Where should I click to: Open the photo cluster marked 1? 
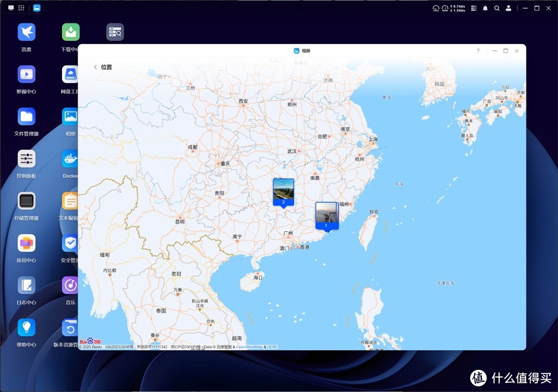[327, 215]
